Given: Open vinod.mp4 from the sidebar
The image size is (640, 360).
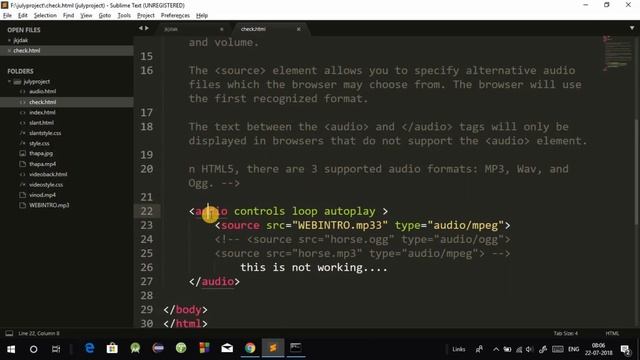Looking at the screenshot, I should click(42, 195).
